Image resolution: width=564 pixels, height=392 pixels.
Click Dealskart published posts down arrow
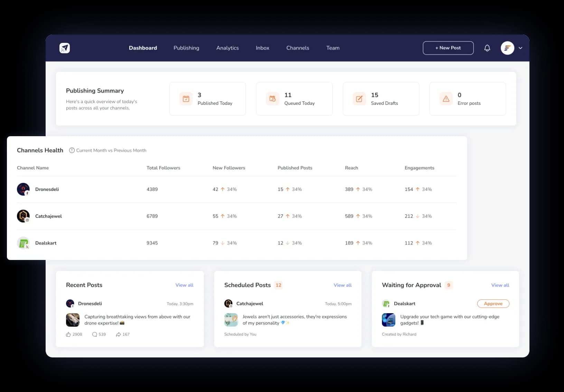[288, 243]
